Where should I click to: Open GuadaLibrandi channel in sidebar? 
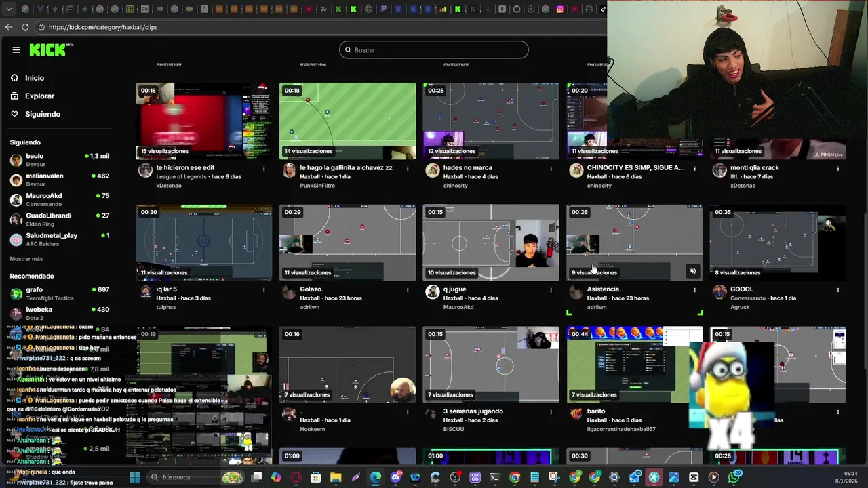click(x=60, y=219)
